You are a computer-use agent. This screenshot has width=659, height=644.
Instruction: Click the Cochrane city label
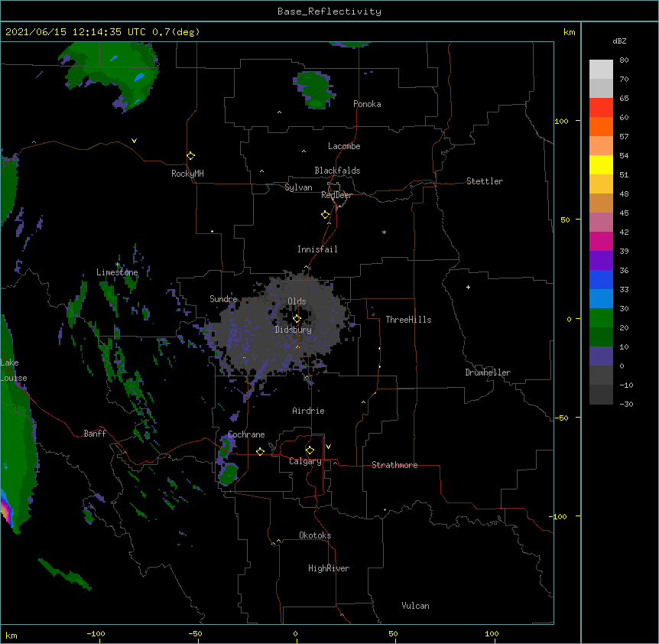tap(246, 434)
